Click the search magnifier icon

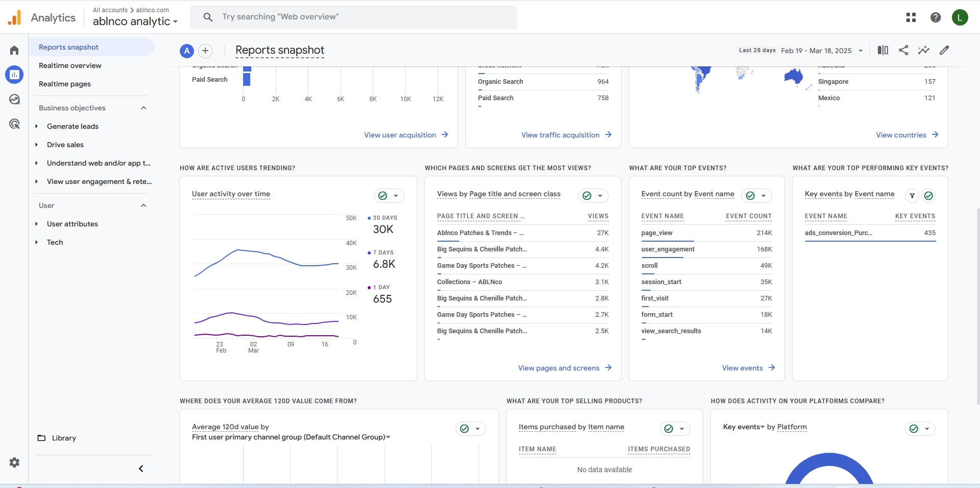(x=208, y=17)
